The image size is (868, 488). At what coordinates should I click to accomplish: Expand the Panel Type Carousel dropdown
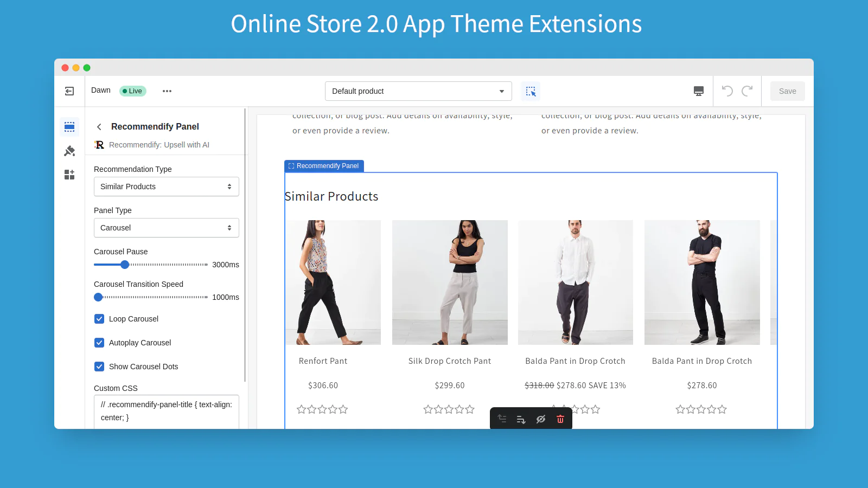click(x=166, y=228)
